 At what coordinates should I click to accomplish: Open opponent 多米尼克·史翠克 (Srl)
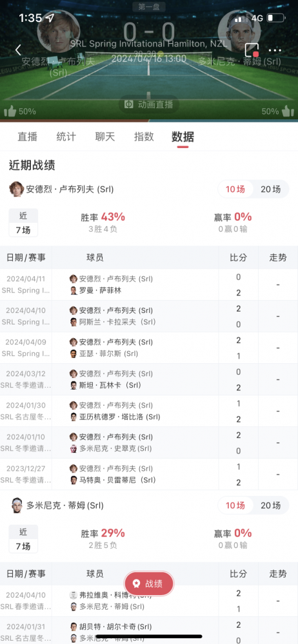[x=116, y=448]
